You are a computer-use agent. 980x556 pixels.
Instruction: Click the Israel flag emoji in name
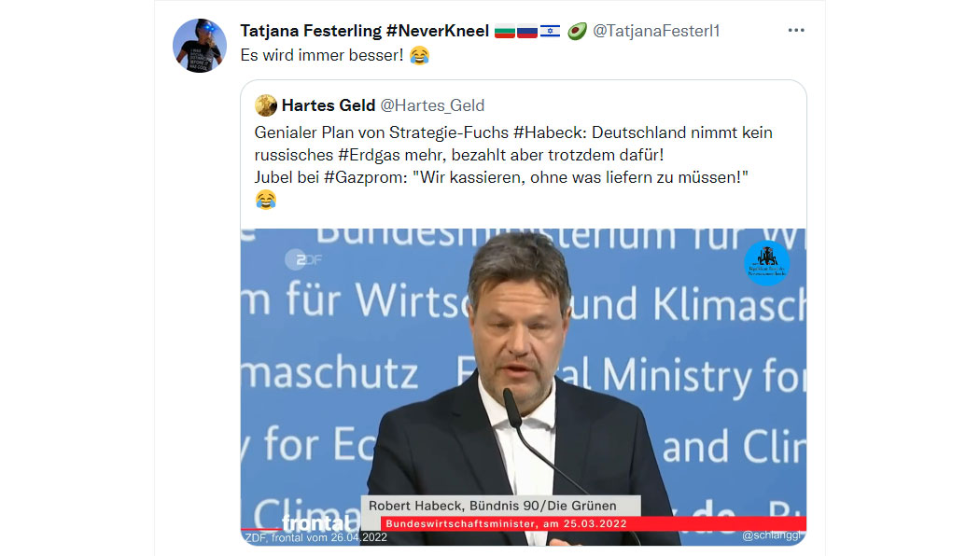coord(550,31)
